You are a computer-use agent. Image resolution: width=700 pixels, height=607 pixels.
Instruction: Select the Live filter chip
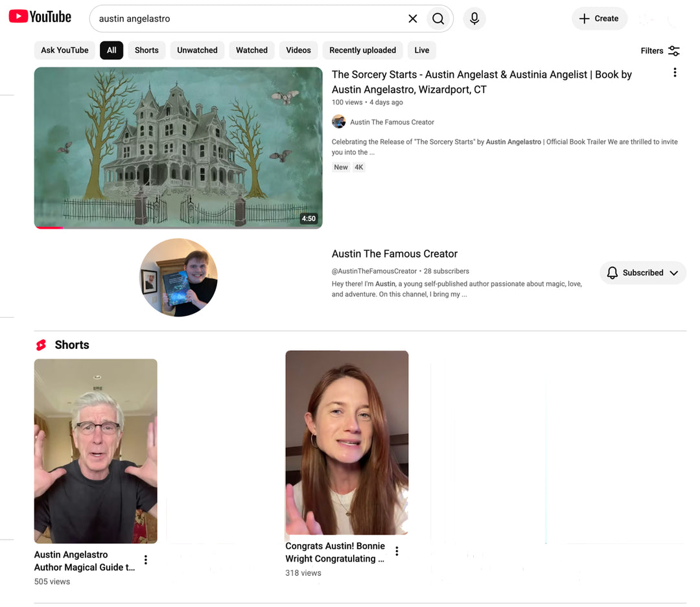tap(422, 51)
